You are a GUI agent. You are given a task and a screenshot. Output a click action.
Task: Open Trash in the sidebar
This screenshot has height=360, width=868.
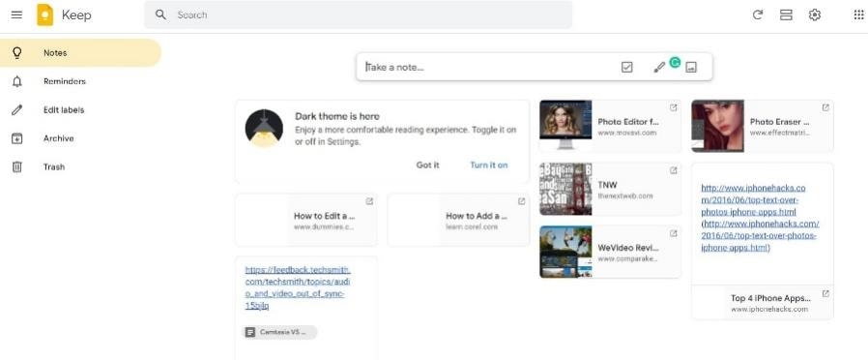80,166
